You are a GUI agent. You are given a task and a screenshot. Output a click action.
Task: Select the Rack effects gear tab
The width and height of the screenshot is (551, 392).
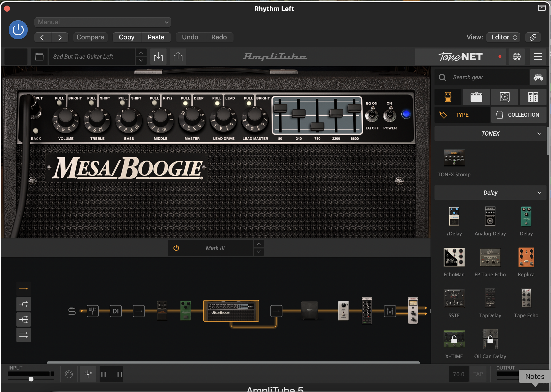533,97
